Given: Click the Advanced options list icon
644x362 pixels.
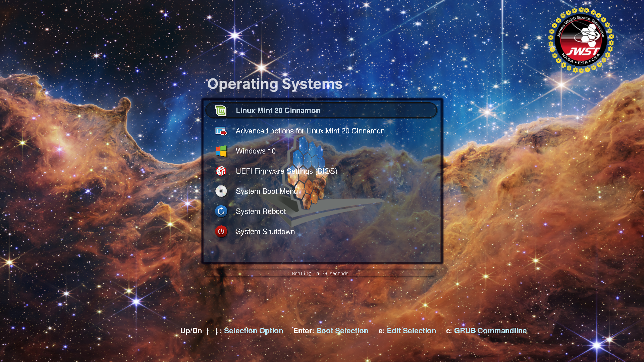Looking at the screenshot, I should click(221, 131).
